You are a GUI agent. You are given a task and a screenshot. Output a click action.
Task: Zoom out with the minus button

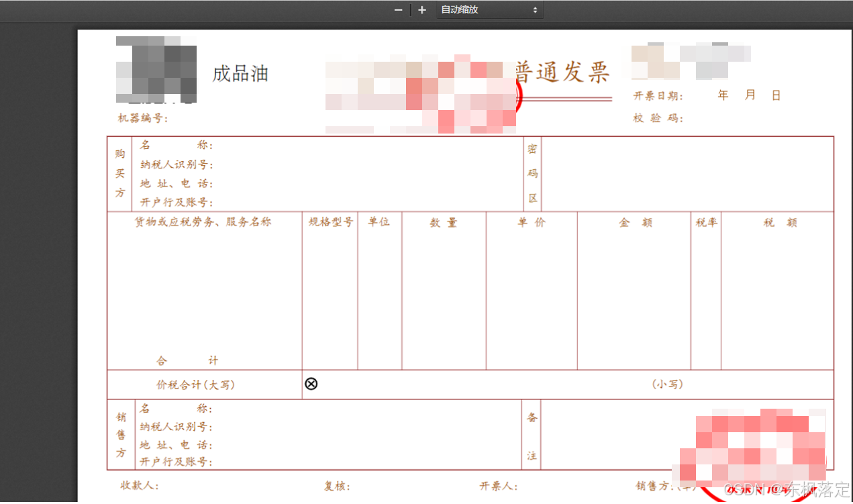pyautogui.click(x=399, y=10)
